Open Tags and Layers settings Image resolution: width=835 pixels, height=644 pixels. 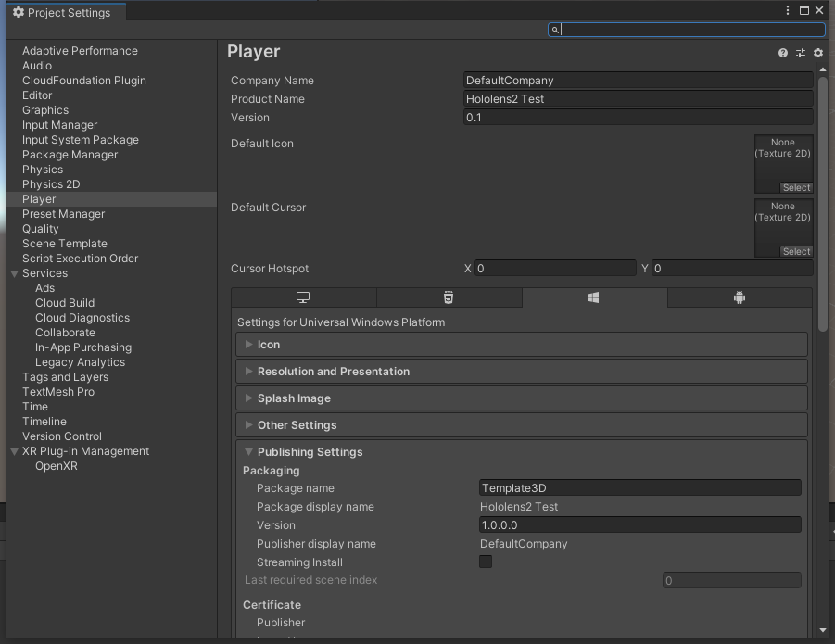click(x=66, y=377)
